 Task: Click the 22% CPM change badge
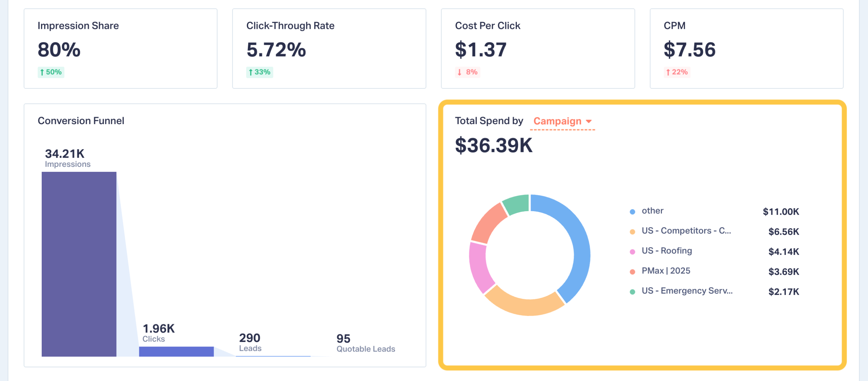pos(677,72)
